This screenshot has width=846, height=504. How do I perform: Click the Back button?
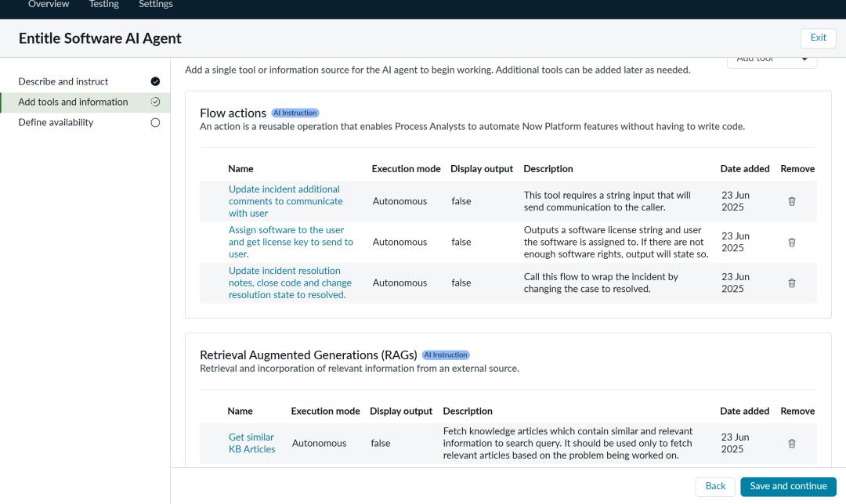[x=715, y=486]
